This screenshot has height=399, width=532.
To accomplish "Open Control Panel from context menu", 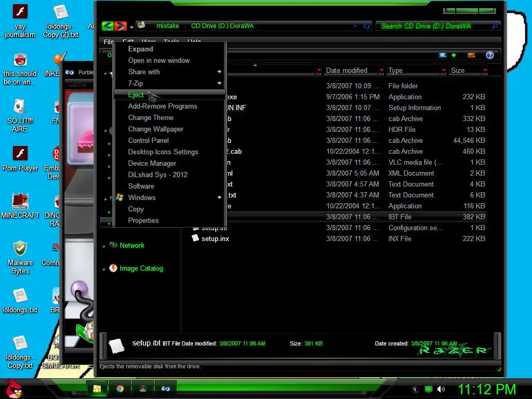I will pyautogui.click(x=169, y=140).
